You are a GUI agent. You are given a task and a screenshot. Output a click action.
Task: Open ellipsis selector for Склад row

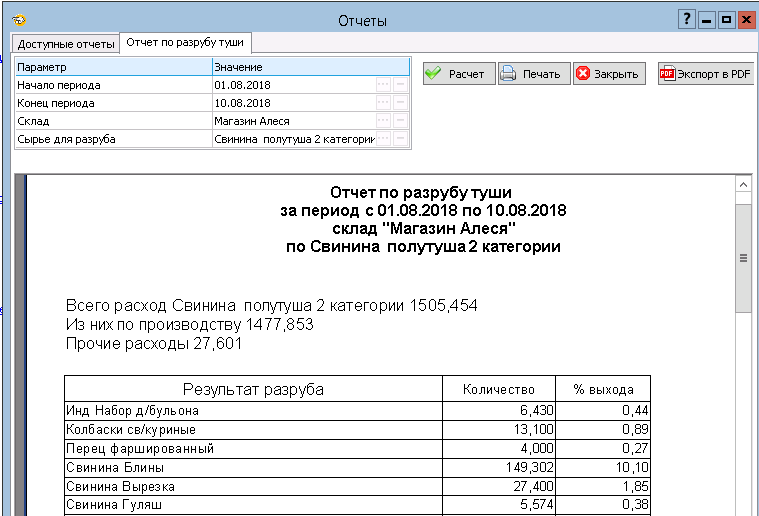click(383, 121)
